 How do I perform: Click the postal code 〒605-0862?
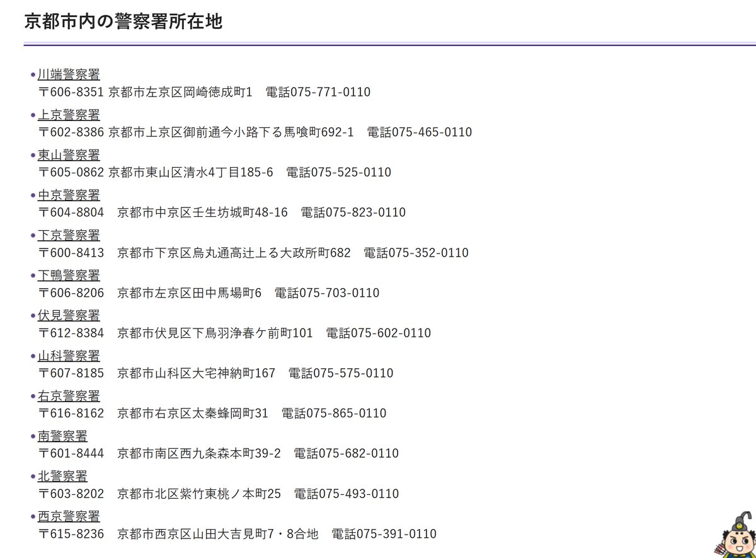[71, 172]
